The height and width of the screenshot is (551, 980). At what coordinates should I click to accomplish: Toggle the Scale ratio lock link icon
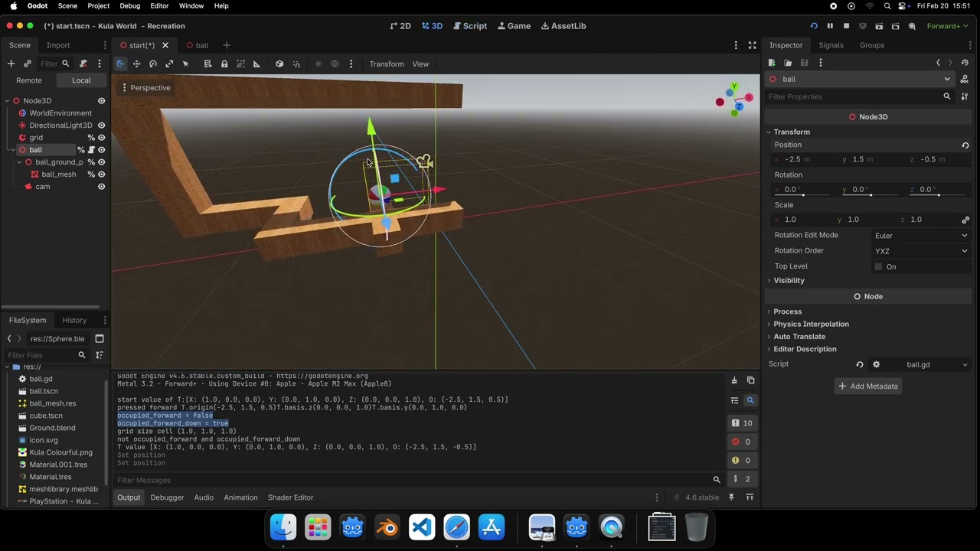point(965,220)
